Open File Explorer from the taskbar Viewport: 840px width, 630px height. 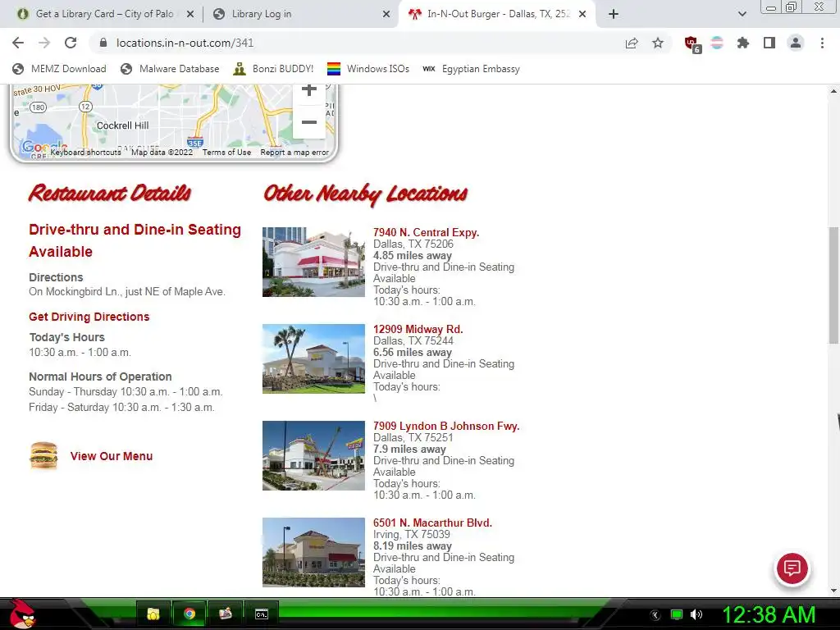click(153, 614)
